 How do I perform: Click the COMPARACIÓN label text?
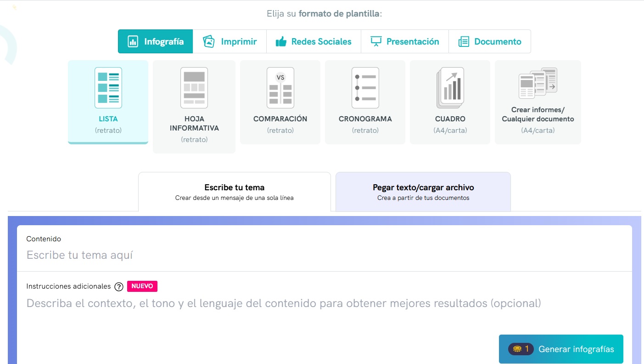[x=280, y=119]
